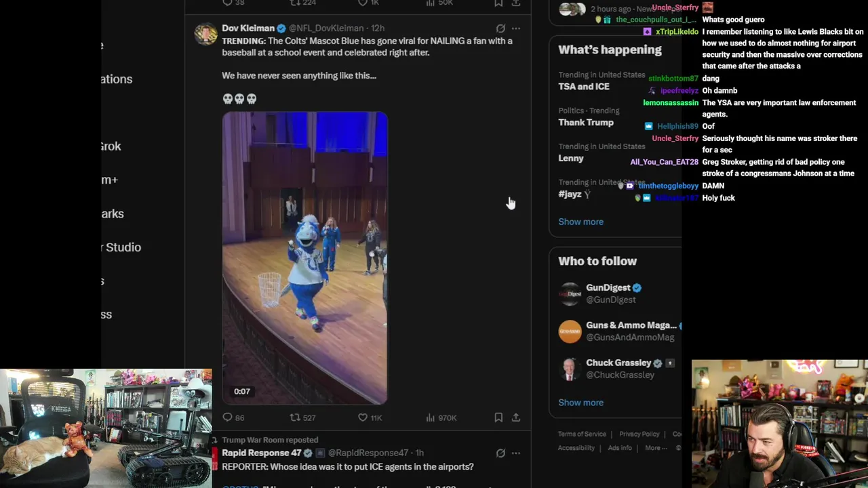This screenshot has width=868, height=488.
Task: Open Guns & Ammo Magazine avatar
Action: coord(570,331)
